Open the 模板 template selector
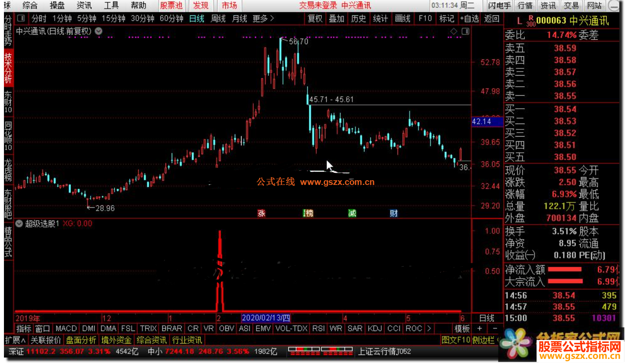 tap(462, 328)
